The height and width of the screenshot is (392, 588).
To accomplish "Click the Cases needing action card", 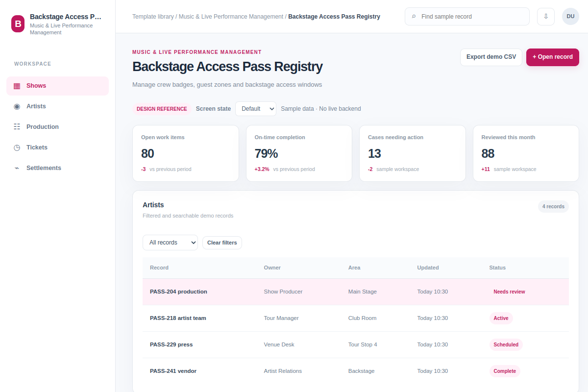I will tap(413, 153).
